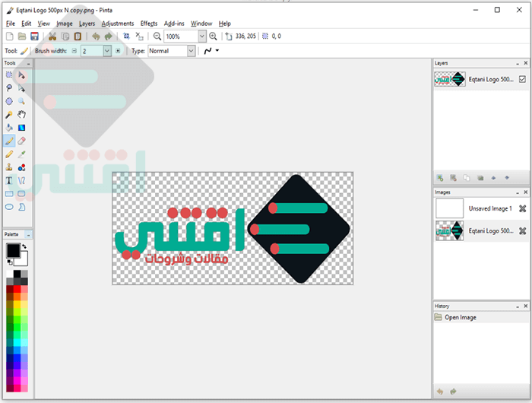
Task: Swap primary and secondary colors arrow
Action: pyautogui.click(x=24, y=246)
